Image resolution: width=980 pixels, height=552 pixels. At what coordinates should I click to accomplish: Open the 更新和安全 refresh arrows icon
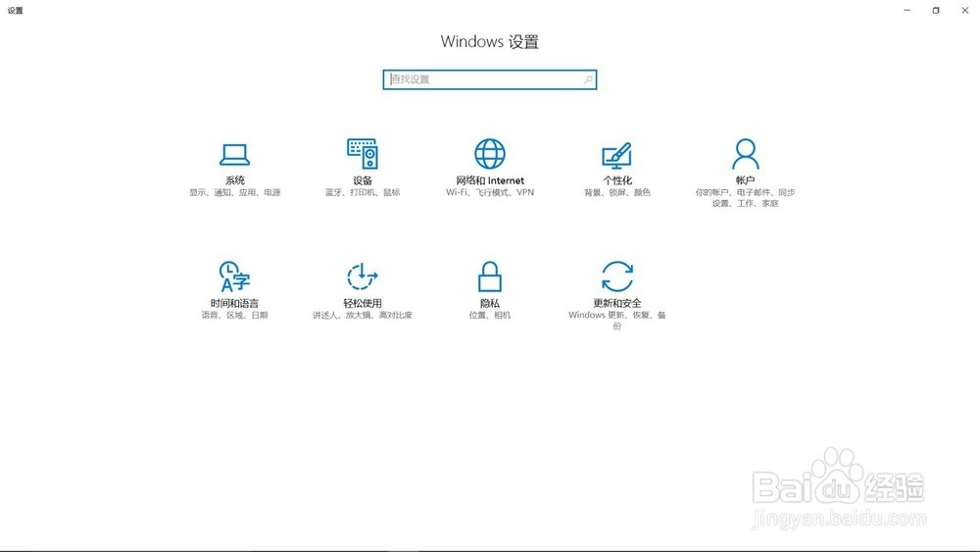(616, 276)
